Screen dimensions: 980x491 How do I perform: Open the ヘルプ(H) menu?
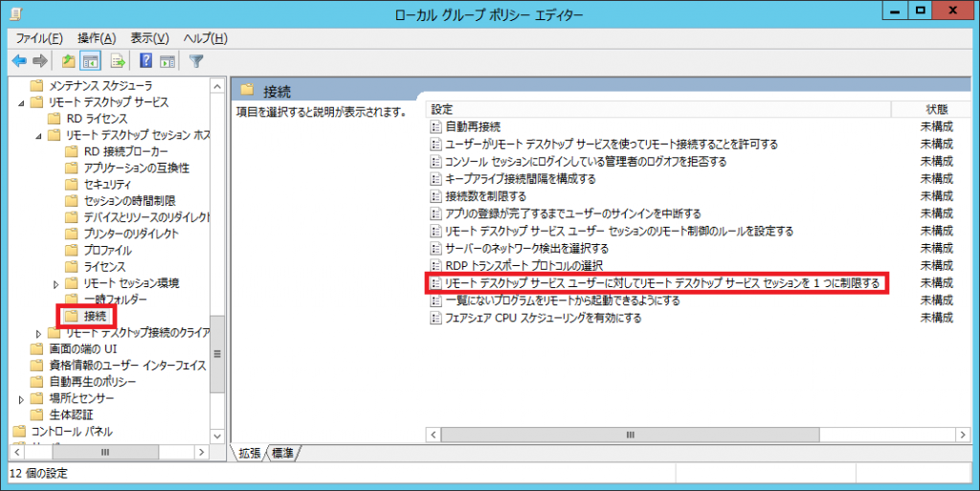point(205,38)
